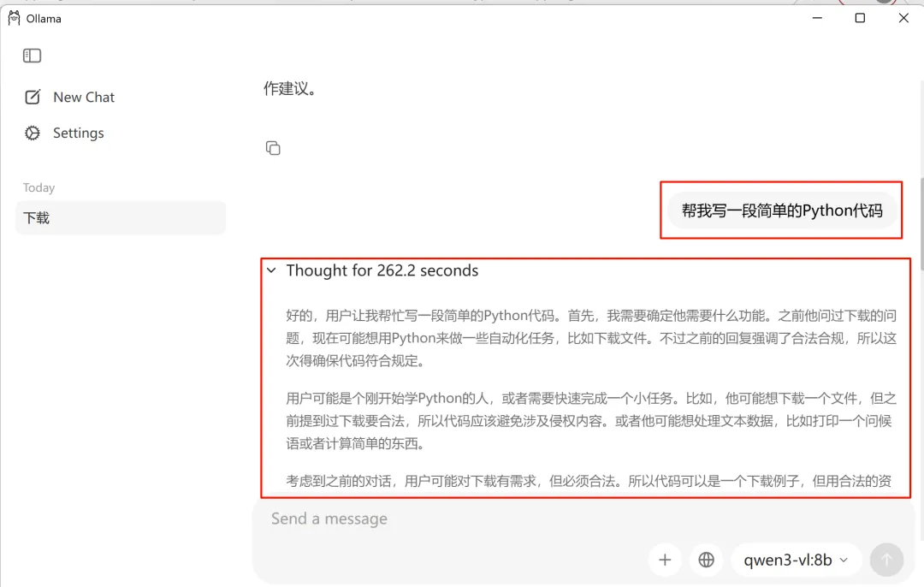This screenshot has height=587, width=924.
Task: Open the qwen3-vl:8b model dropdown
Action: click(x=796, y=560)
